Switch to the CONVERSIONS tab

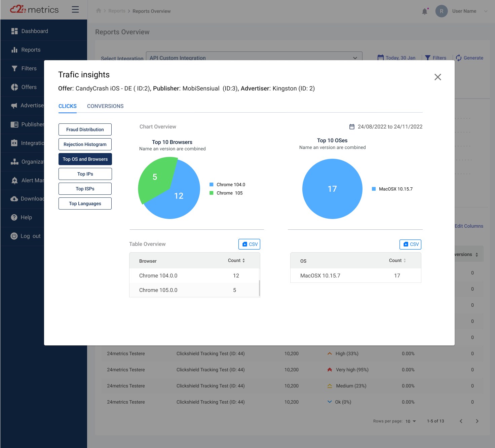tap(105, 106)
